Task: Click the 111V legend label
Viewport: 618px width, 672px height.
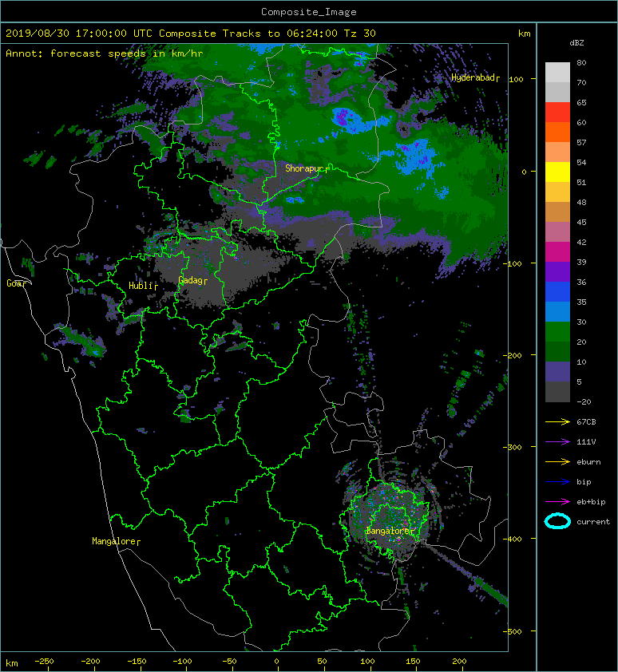Action: coord(586,442)
